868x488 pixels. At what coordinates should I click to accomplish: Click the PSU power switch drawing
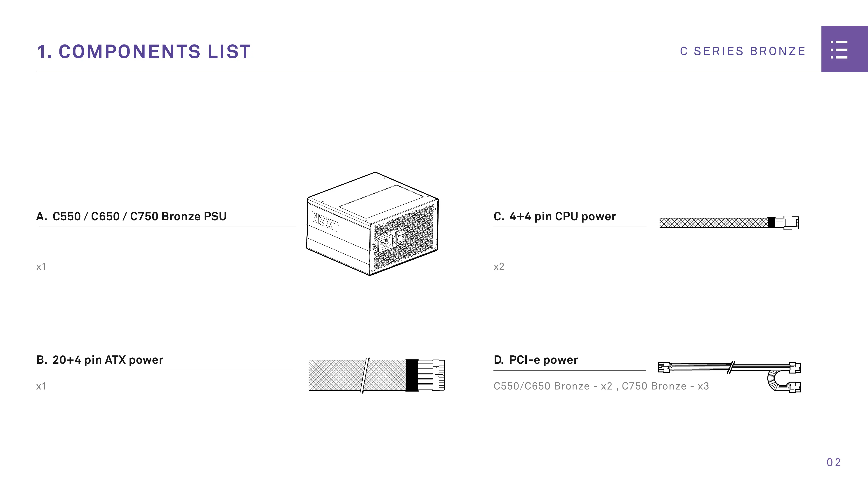click(399, 236)
